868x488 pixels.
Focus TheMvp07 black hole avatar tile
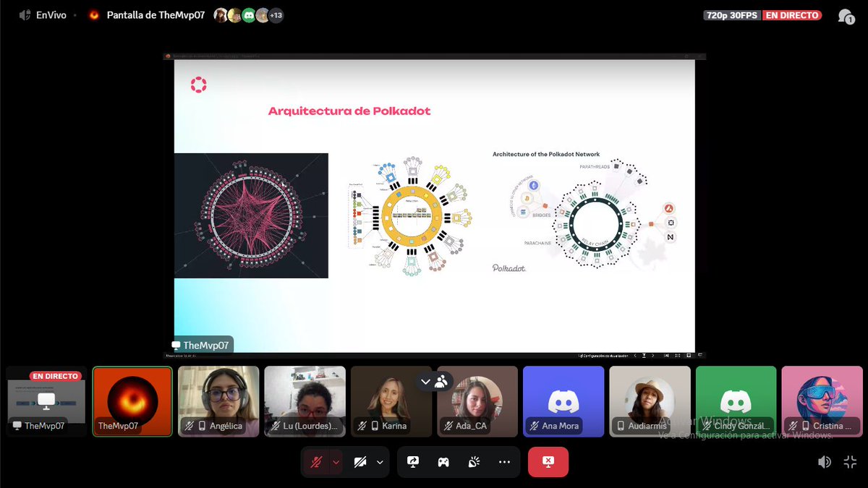pyautogui.click(x=132, y=401)
